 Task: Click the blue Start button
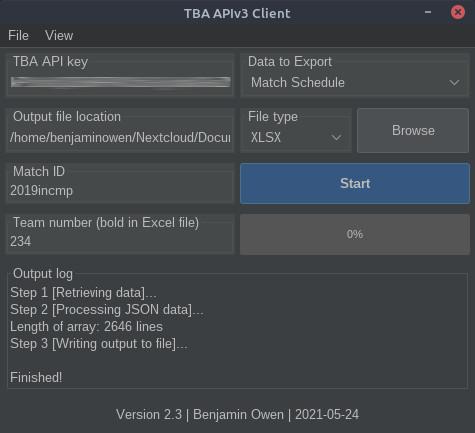355,183
